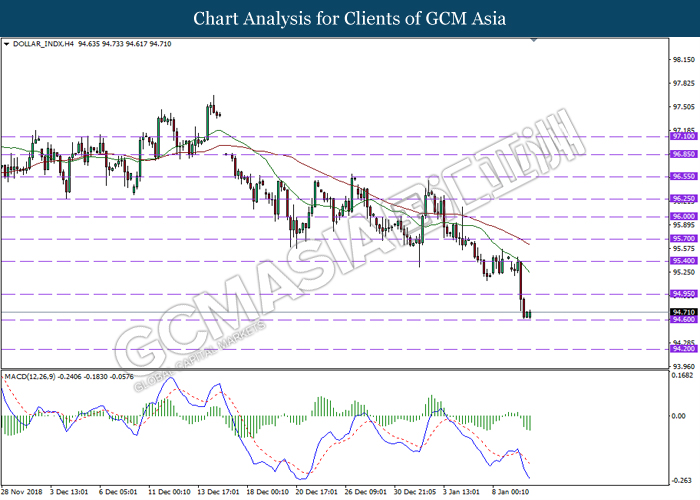Click the 26 Dec 09:01 time label
This screenshot has width=700, height=500.
point(366,492)
